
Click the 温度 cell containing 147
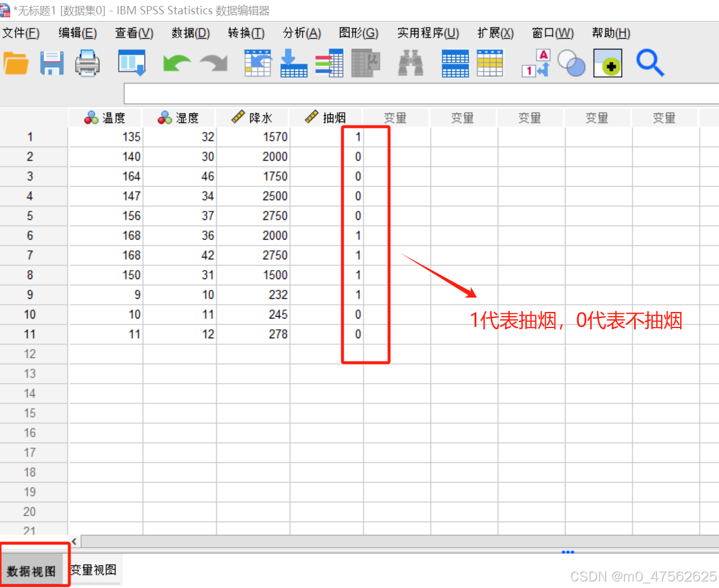coord(105,196)
